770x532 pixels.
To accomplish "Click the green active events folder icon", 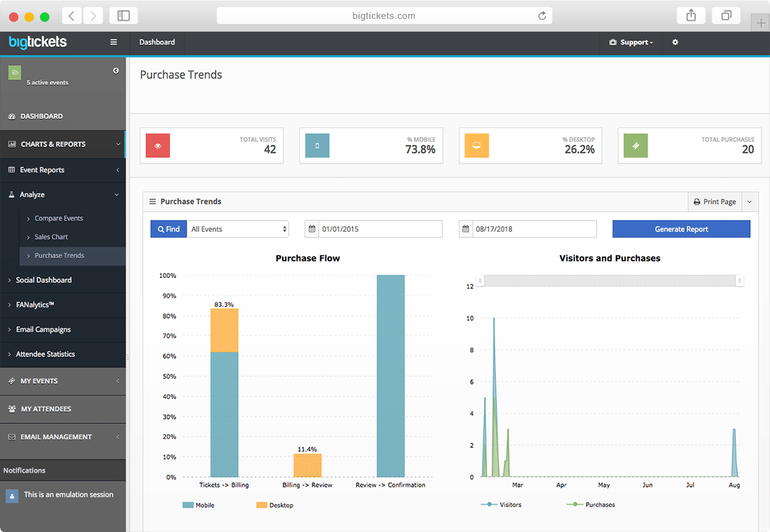I will tap(15, 72).
